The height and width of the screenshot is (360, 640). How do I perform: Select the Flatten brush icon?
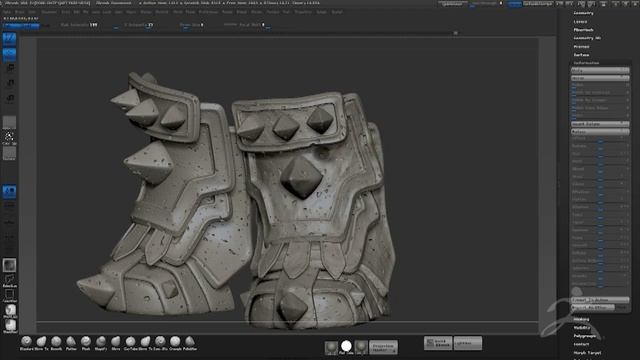tap(71, 341)
